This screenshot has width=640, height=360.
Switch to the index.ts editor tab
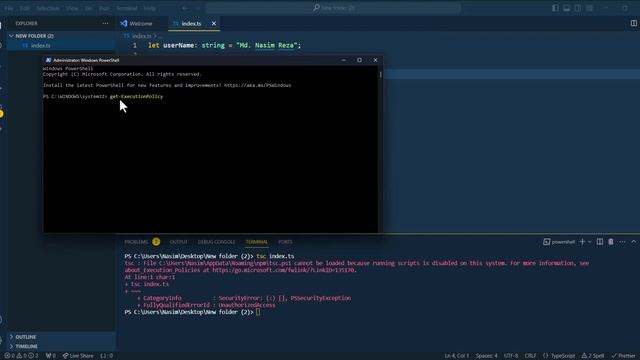point(191,24)
